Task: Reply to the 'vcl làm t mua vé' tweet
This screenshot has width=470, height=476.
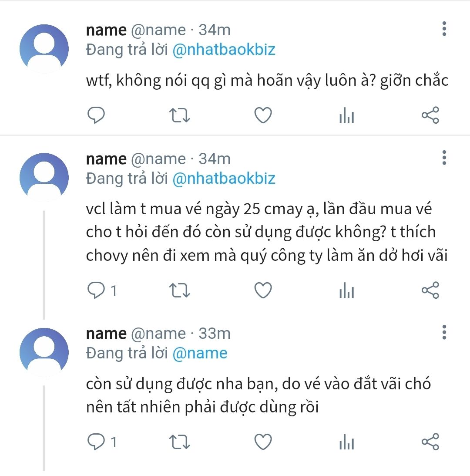Action: pyautogui.click(x=96, y=290)
